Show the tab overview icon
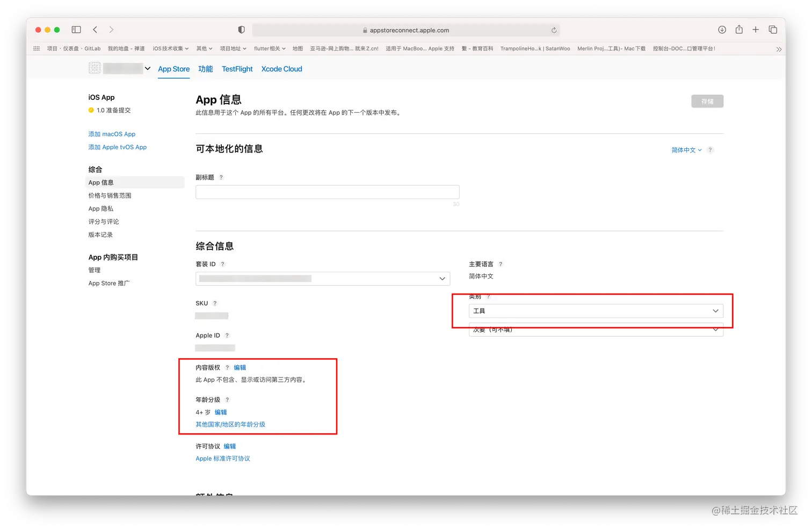Viewport: 812px width, 530px height. pyautogui.click(x=773, y=30)
